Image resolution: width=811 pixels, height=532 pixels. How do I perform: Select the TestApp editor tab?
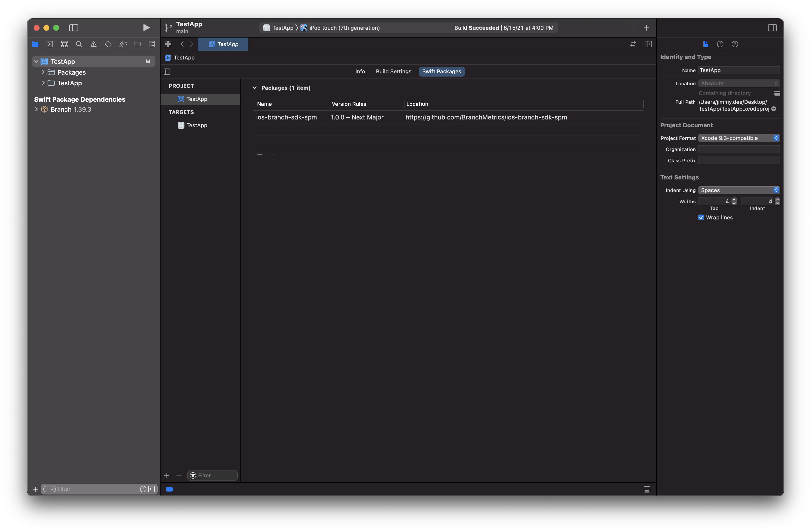pyautogui.click(x=223, y=44)
